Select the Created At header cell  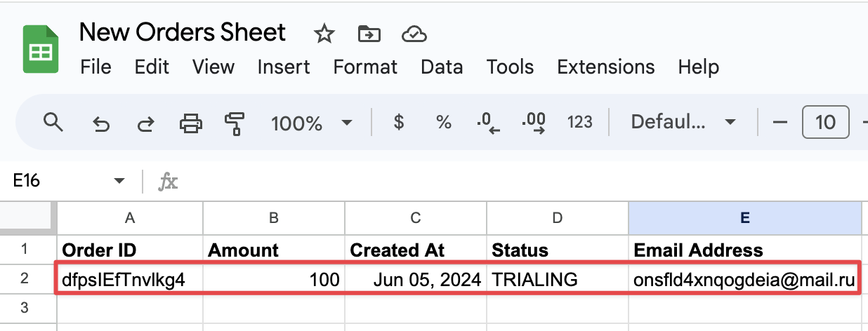click(x=416, y=250)
